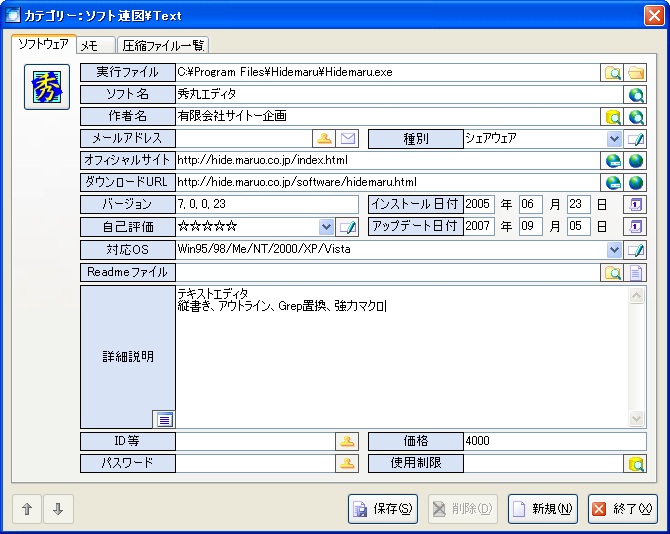Click the empty 使用制限 input field
670x534 pixels.
[544, 464]
